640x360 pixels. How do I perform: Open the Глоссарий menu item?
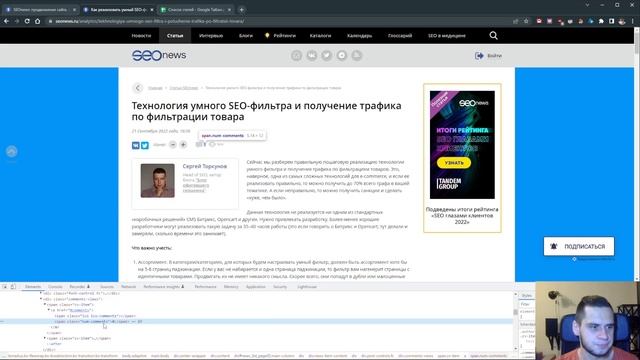pyautogui.click(x=400, y=36)
